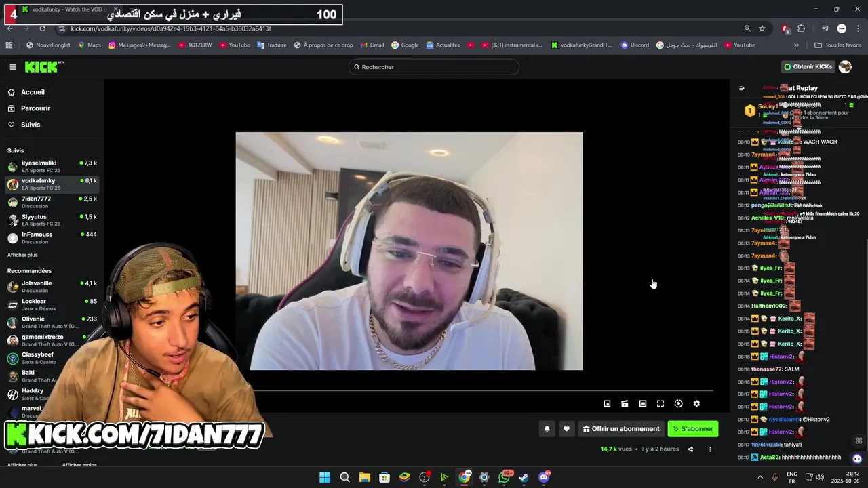This screenshot has height=488, width=868.
Task: Open ilyaselmaliki followed channel
Action: click(52, 166)
